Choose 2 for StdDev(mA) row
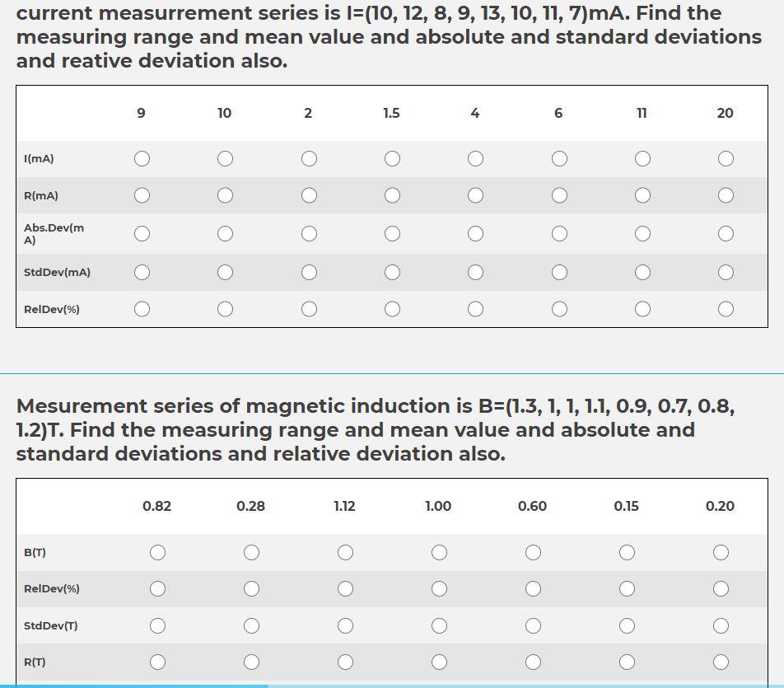The image size is (784, 688). pyautogui.click(x=309, y=272)
